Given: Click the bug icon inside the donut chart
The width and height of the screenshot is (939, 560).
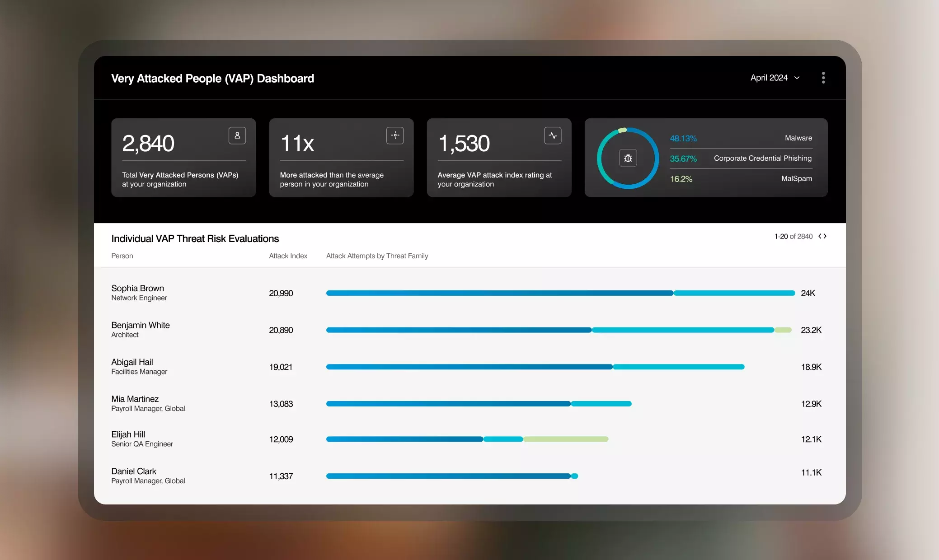Looking at the screenshot, I should pos(628,158).
